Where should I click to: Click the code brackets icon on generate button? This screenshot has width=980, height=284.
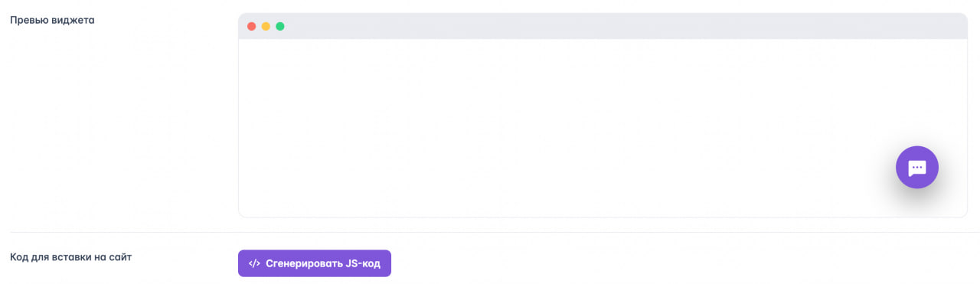254,264
